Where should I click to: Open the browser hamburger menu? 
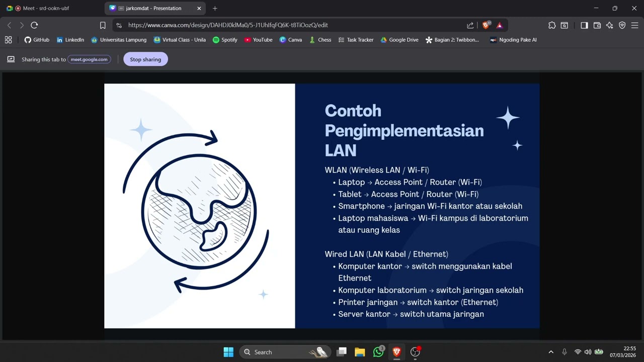635,25
